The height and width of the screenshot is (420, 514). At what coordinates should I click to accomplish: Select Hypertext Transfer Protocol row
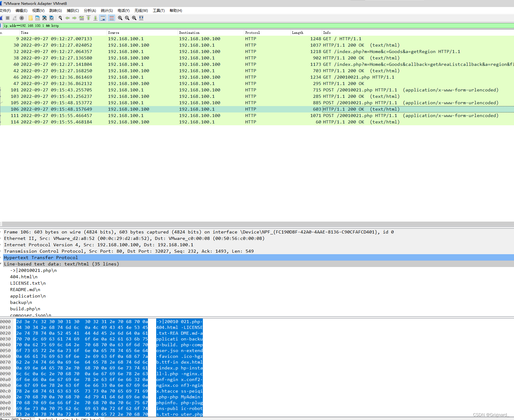257,258
